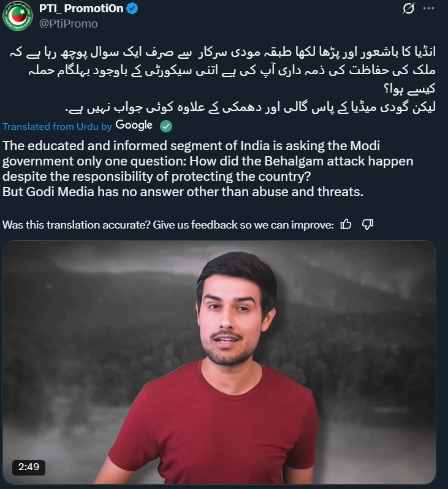The width and height of the screenshot is (448, 489).
Task: Click the thumbs up translation feedback icon
Action: (346, 224)
